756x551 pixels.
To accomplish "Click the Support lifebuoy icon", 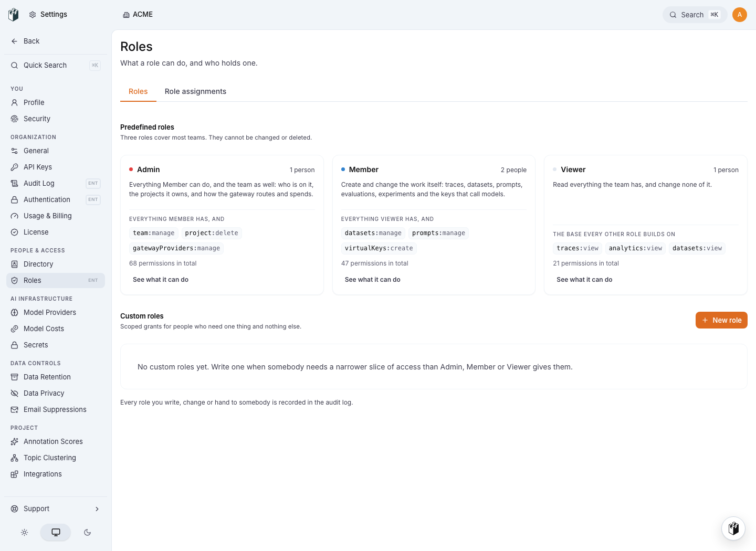I will pyautogui.click(x=15, y=508).
